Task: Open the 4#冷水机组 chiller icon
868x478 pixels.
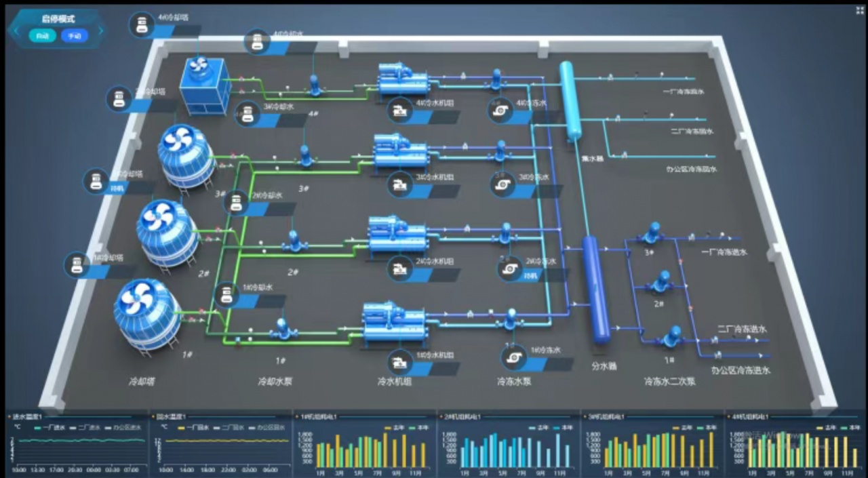Action: [399, 111]
